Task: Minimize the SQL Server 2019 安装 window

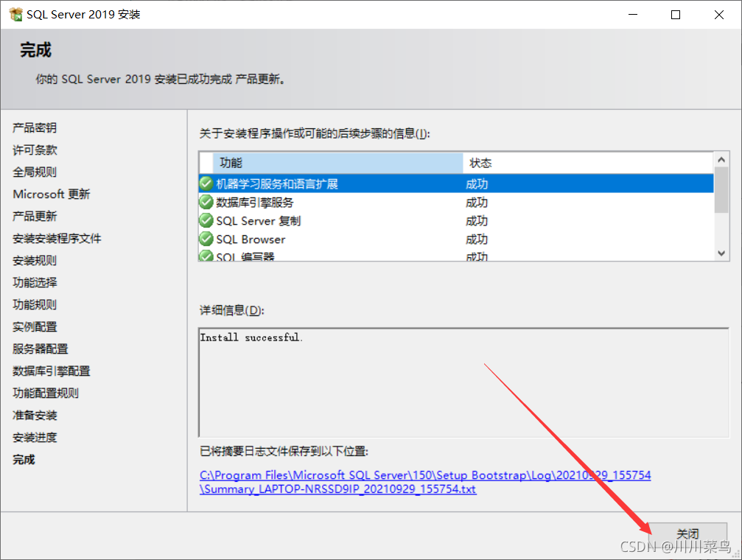Action: 633,15
